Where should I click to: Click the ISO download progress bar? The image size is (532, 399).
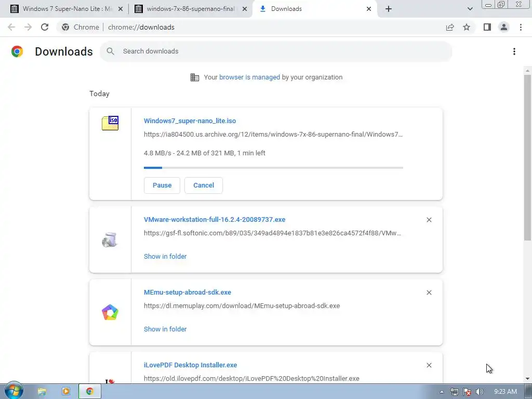273,168
